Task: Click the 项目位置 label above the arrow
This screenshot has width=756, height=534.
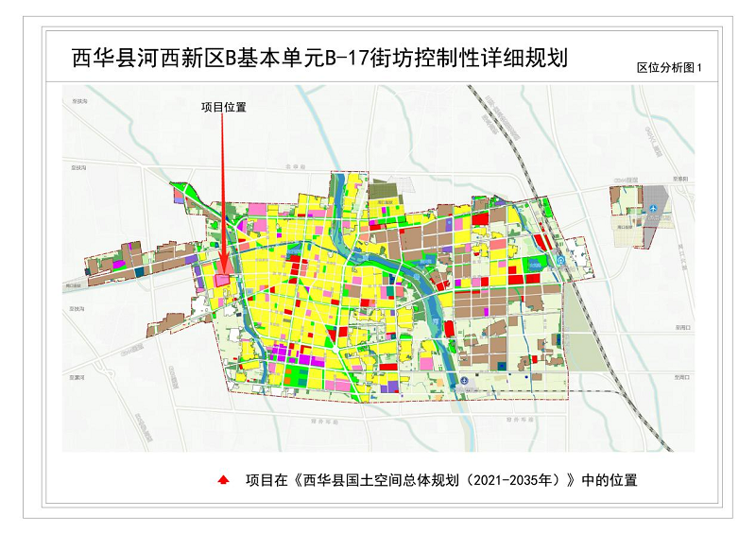Action: click(x=223, y=107)
